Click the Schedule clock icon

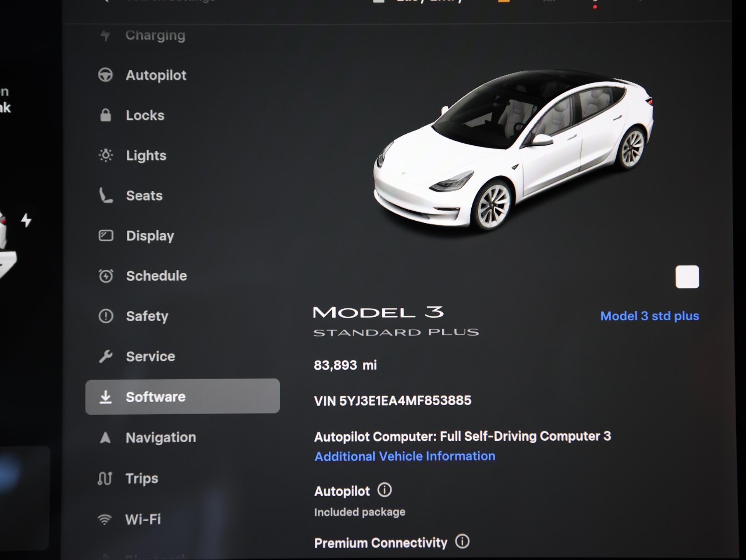click(x=106, y=276)
